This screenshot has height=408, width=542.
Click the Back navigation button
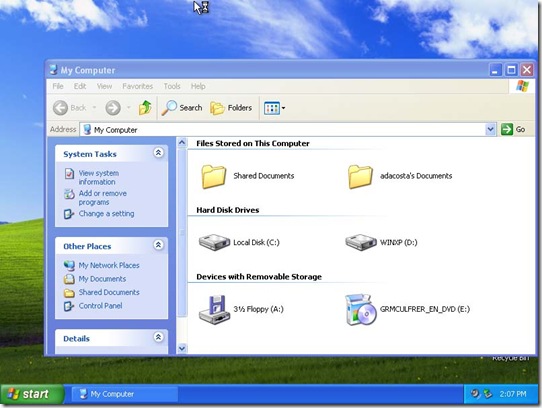pyautogui.click(x=69, y=108)
